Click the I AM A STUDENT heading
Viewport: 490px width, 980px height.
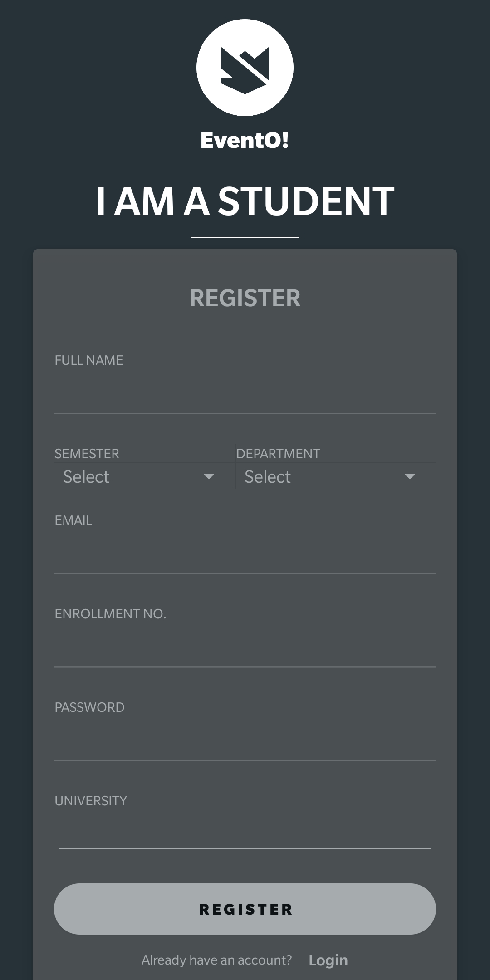[245, 201]
